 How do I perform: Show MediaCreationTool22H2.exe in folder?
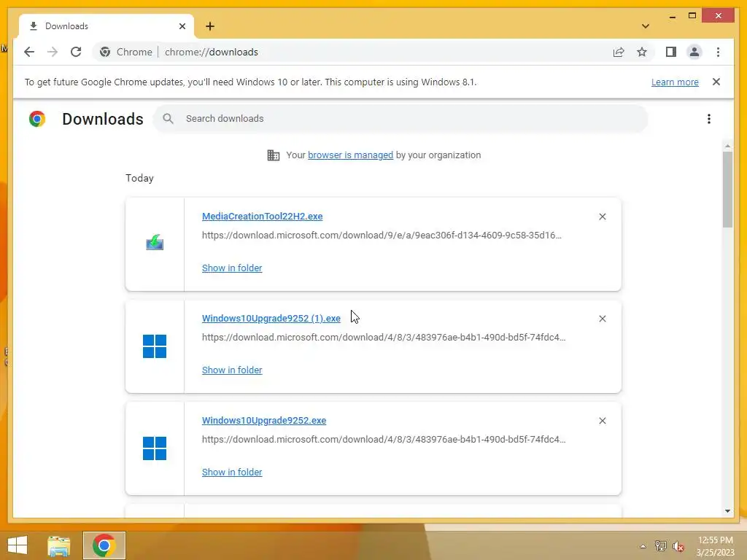(x=232, y=268)
